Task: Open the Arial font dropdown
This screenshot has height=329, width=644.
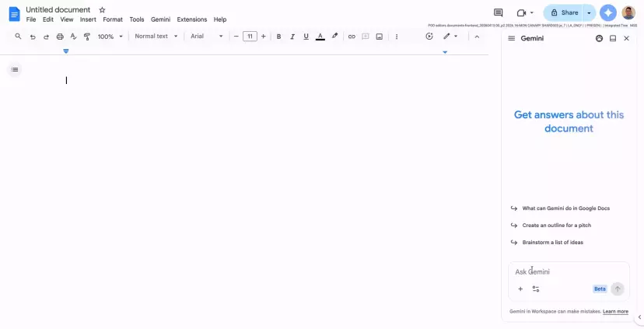Action: [207, 36]
